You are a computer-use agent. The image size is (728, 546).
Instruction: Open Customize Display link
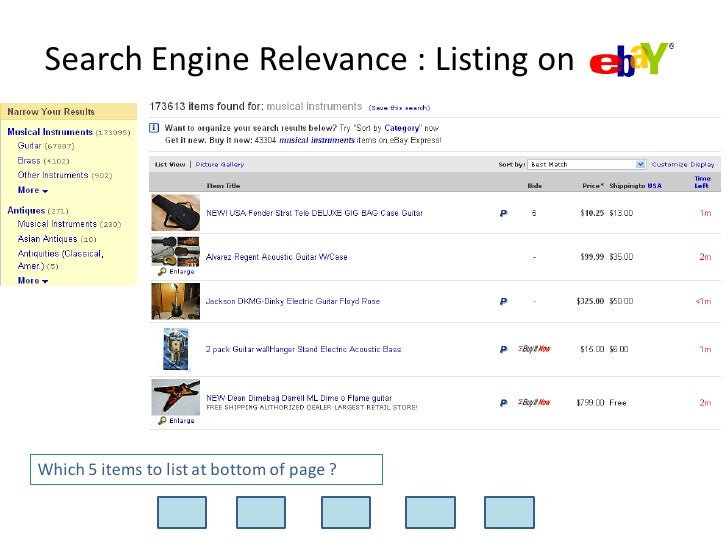coord(683,164)
